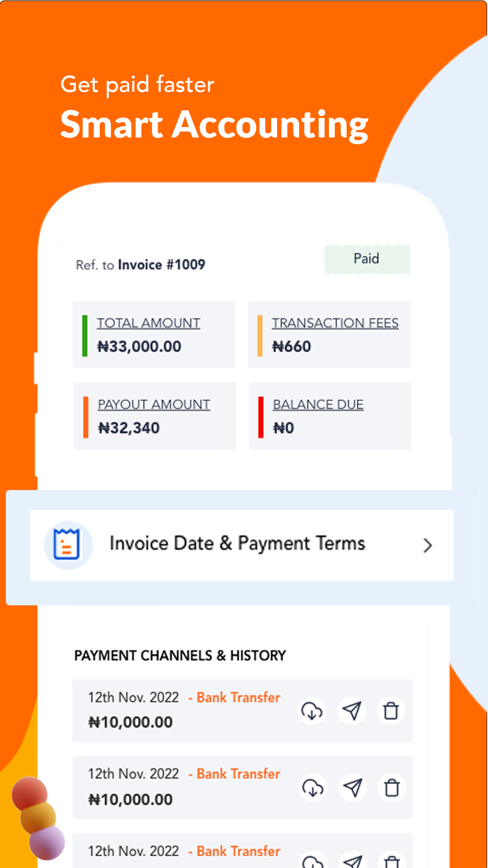This screenshot has width=488, height=868.
Task: Open the Payout Amount card
Action: pos(155,416)
